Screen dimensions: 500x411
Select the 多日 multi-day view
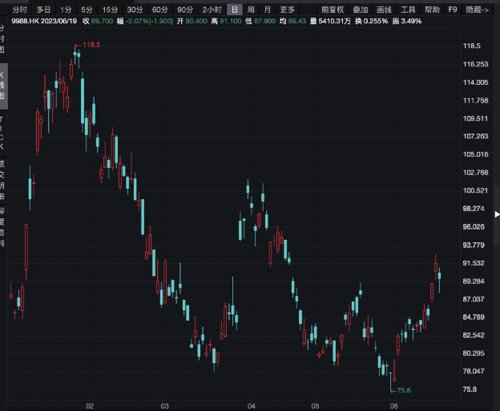(x=43, y=10)
